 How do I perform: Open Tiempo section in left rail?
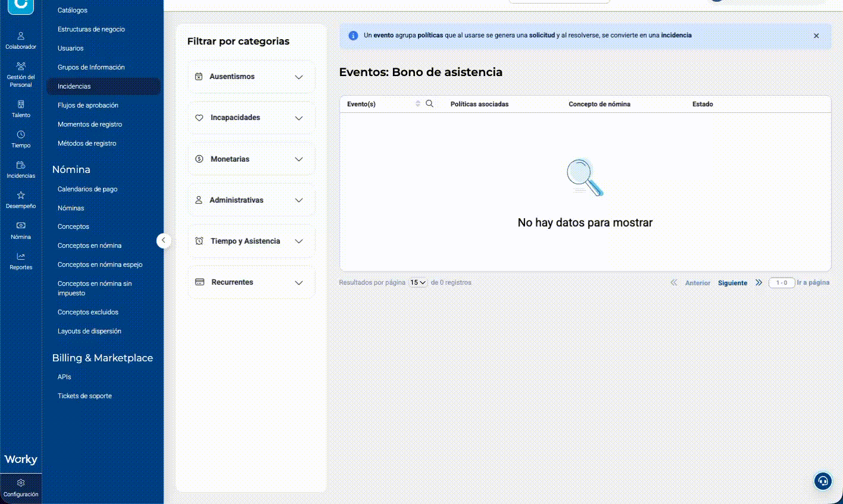(x=21, y=139)
